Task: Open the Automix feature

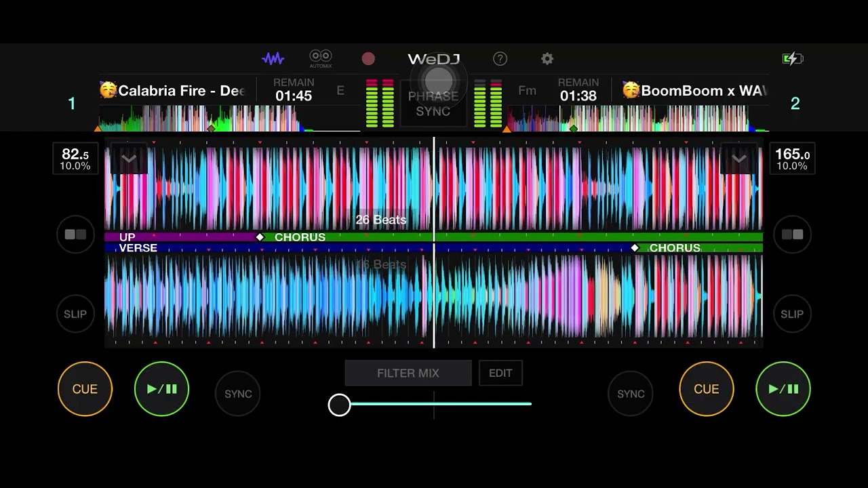Action: (321, 58)
